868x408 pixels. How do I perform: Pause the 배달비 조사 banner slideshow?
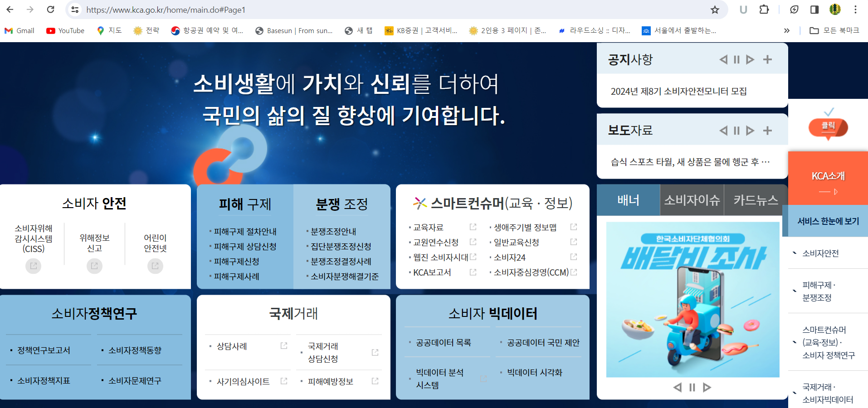pos(692,388)
